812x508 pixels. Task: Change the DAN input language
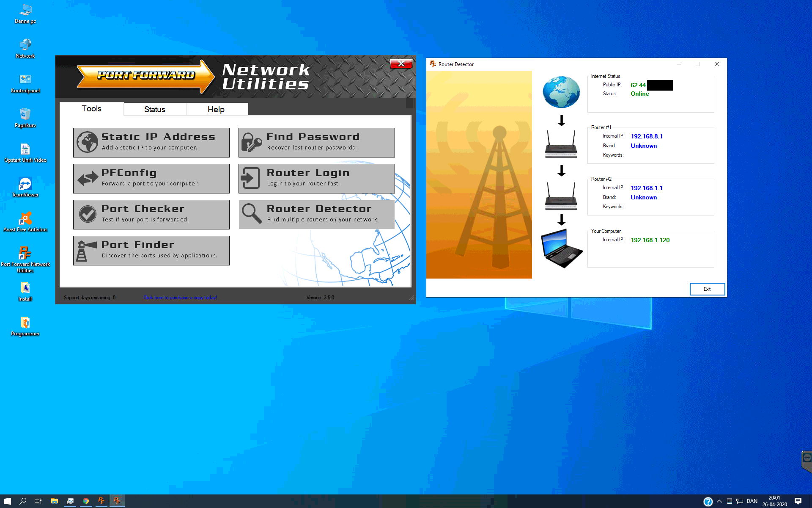(x=752, y=501)
